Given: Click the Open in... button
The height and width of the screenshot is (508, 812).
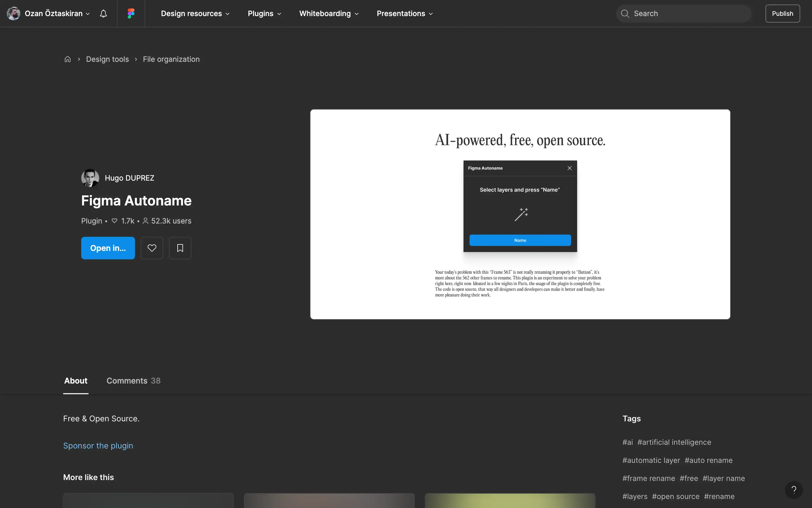Looking at the screenshot, I should point(108,248).
